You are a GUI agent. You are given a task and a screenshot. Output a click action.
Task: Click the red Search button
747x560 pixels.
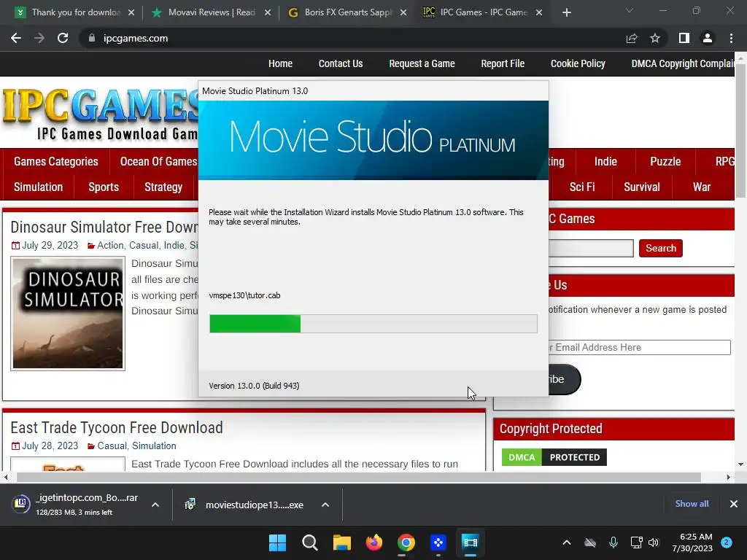tap(661, 248)
